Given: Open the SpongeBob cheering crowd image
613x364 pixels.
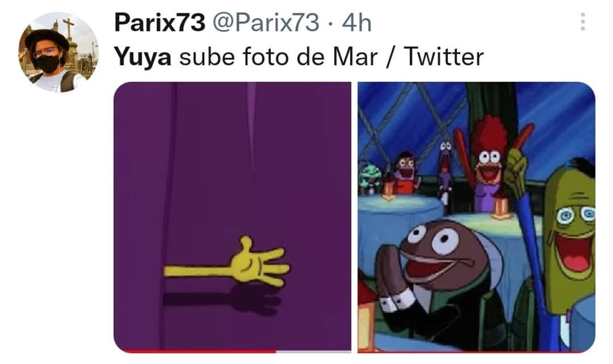Looking at the screenshot, I should pyautogui.click(x=476, y=217).
